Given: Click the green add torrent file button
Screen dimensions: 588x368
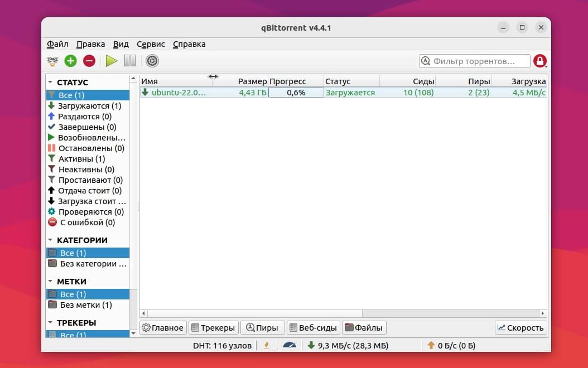Looking at the screenshot, I should [x=70, y=61].
